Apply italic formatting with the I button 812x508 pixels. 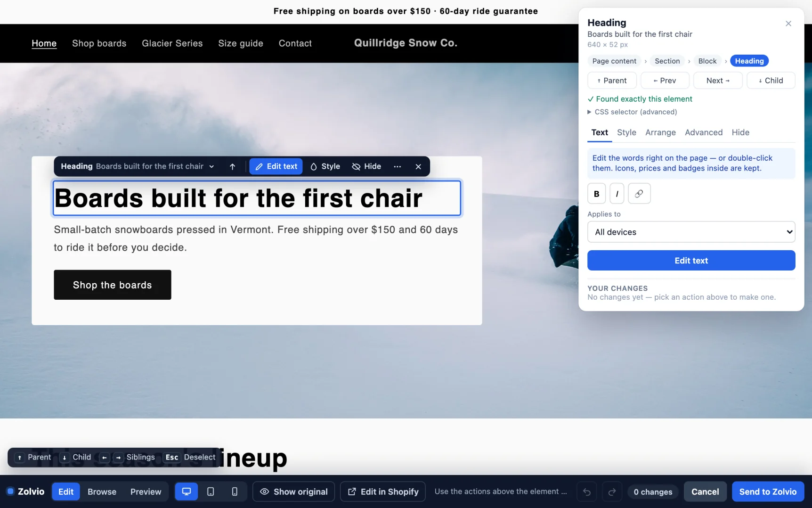point(617,194)
